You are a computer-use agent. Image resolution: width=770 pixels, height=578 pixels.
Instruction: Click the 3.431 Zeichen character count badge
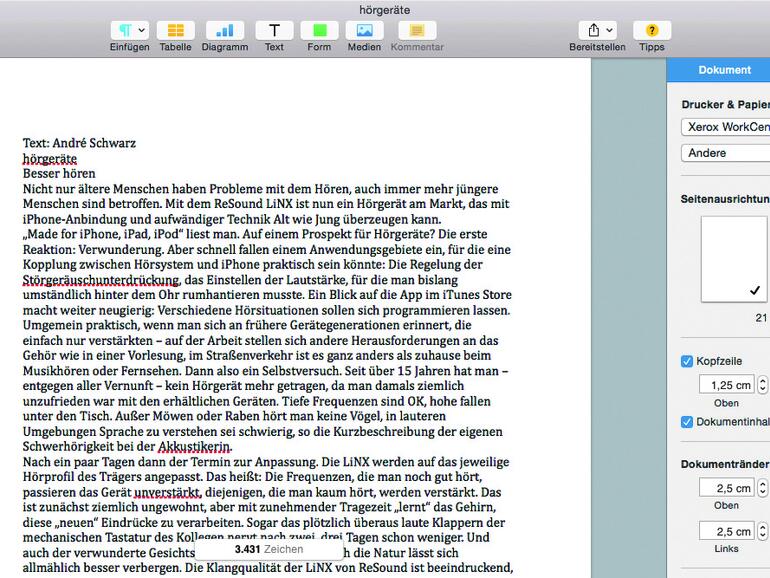click(x=269, y=549)
